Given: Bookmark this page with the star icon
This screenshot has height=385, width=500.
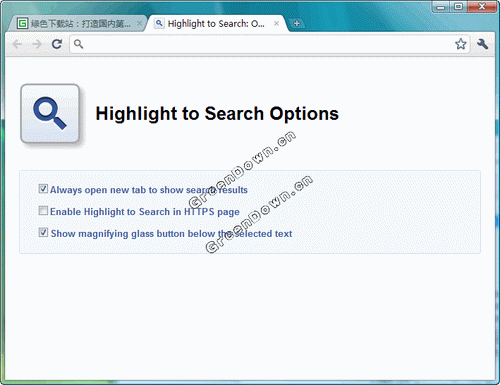Looking at the screenshot, I should pyautogui.click(x=461, y=44).
